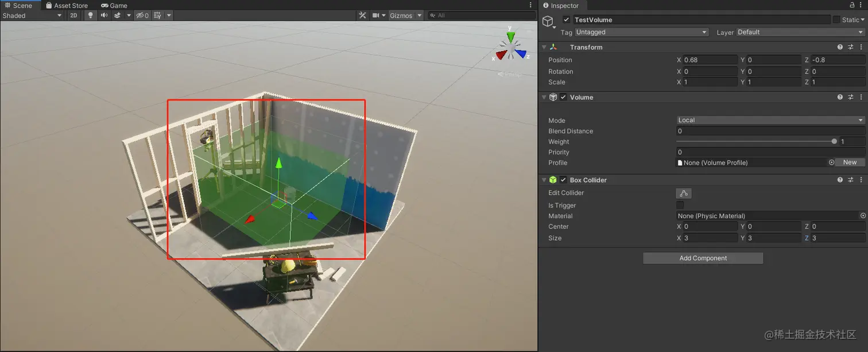Toggle TestVolume active checkbox

tap(567, 20)
